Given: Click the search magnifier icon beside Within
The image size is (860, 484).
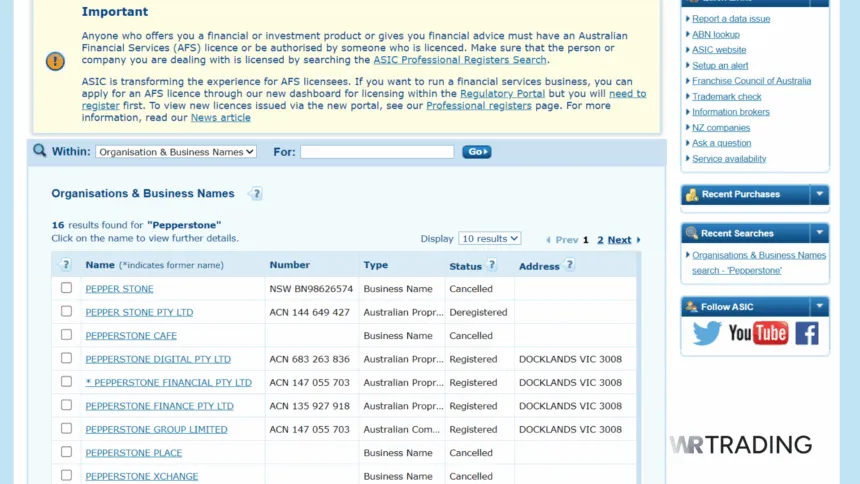Looking at the screenshot, I should coord(39,150).
